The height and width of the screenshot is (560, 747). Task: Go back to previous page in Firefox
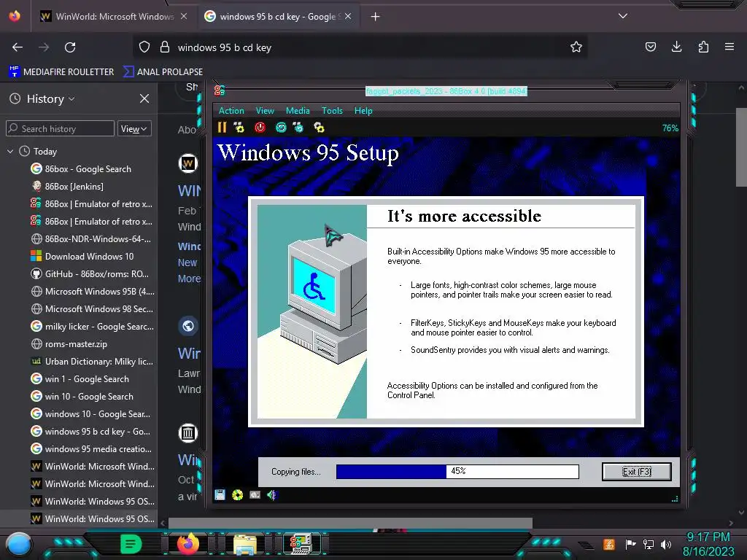coord(18,47)
